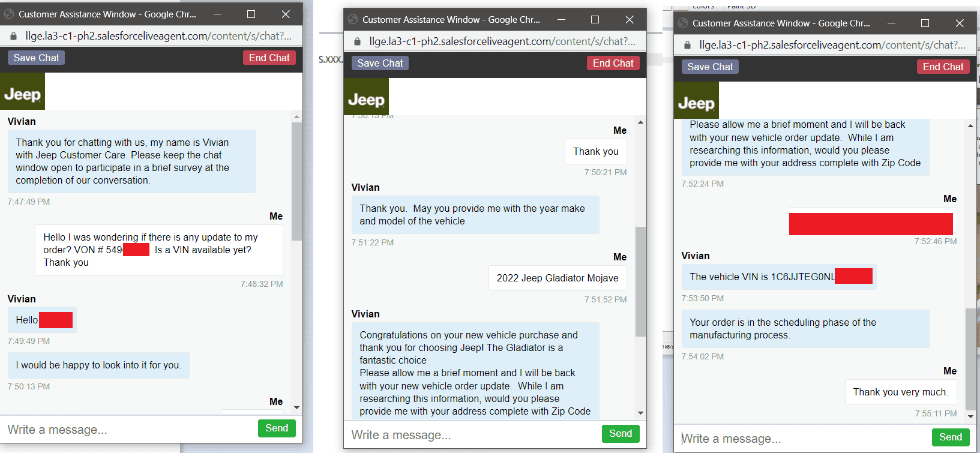Click the 7:47:49 PM timestamp
Screen dimensions: 980x453
(29, 202)
